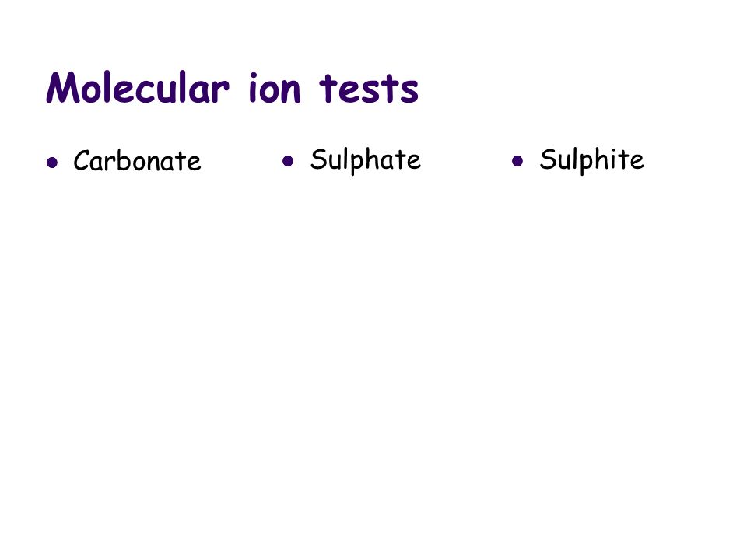The image size is (747, 560).
Task: Click the word "Molecular" in the title
Action: tap(138, 88)
